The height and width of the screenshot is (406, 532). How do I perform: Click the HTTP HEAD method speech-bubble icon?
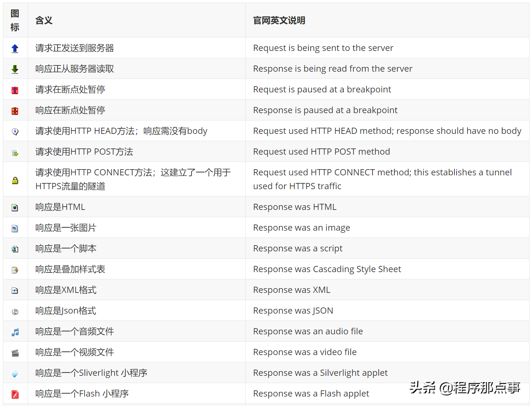click(x=15, y=131)
